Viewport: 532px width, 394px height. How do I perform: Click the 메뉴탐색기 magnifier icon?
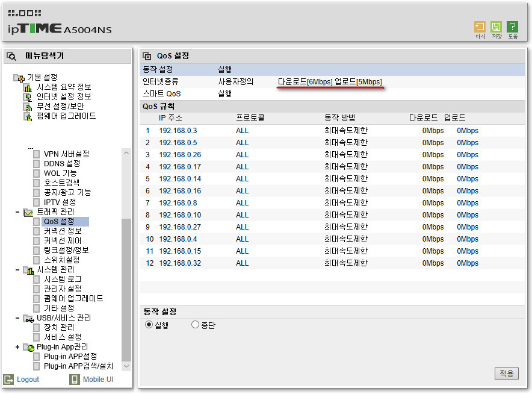pyautogui.click(x=11, y=57)
